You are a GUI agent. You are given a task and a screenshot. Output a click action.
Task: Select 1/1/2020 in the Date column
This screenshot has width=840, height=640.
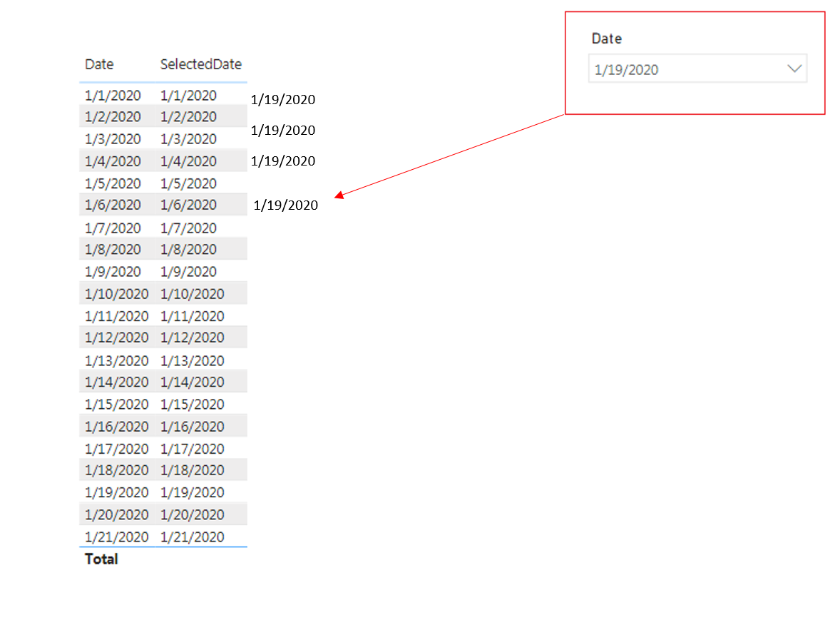tap(113, 96)
